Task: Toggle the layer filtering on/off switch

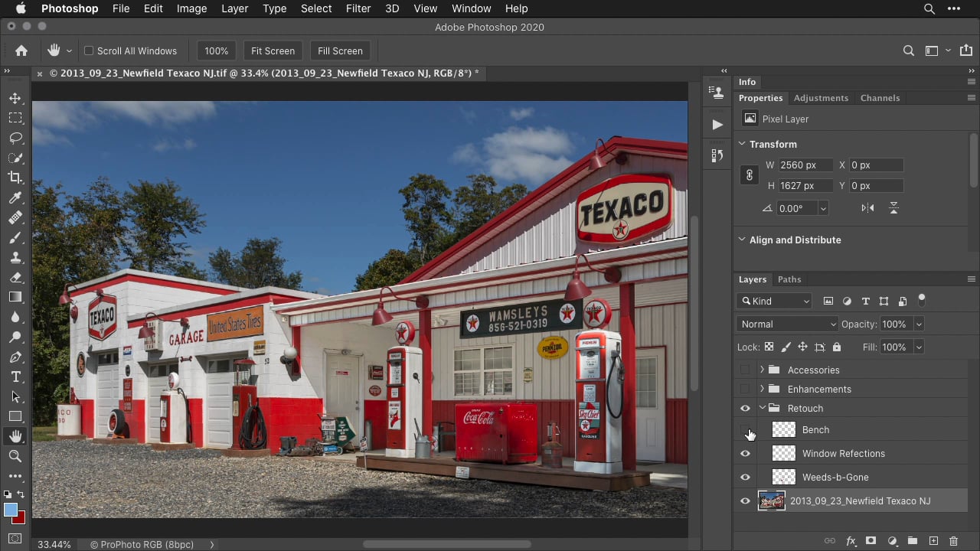Action: click(922, 299)
